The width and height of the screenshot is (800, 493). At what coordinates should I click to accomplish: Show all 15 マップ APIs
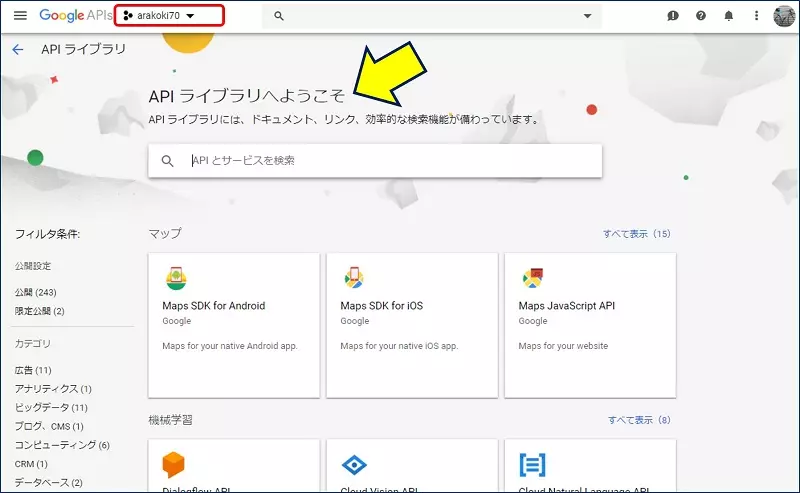pos(636,234)
